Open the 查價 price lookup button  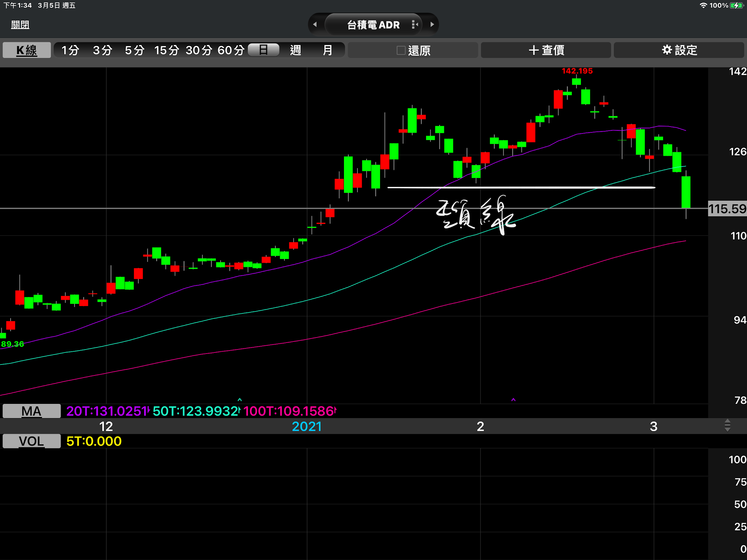[546, 50]
